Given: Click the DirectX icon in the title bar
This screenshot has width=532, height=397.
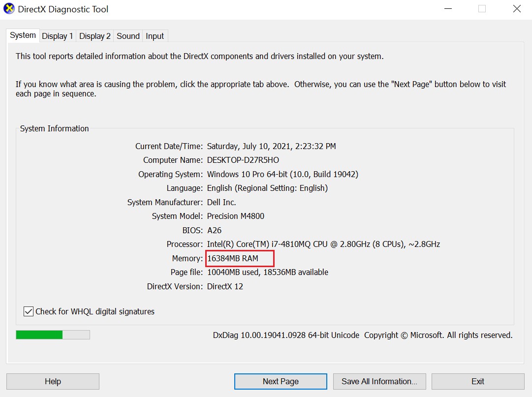Looking at the screenshot, I should point(9,9).
